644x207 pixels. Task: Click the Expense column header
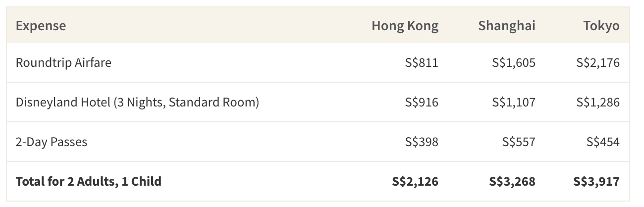41,26
